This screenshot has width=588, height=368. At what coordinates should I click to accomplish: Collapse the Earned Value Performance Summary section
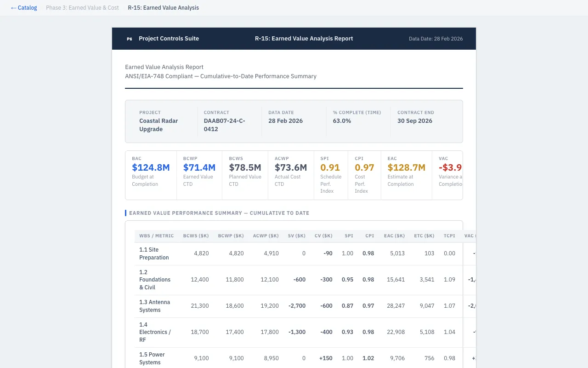[x=219, y=213]
